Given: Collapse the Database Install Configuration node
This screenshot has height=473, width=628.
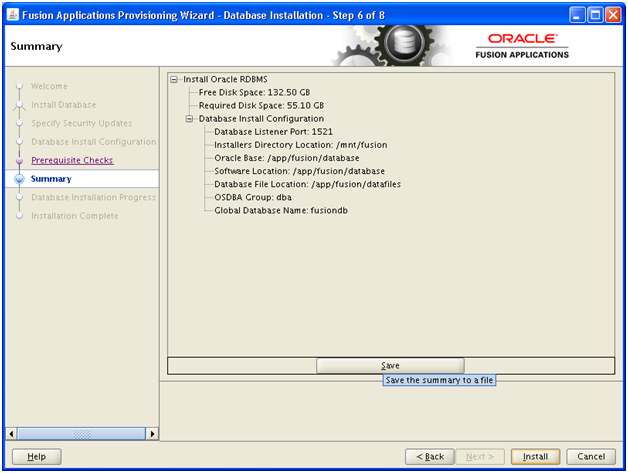Looking at the screenshot, I should coord(189,119).
